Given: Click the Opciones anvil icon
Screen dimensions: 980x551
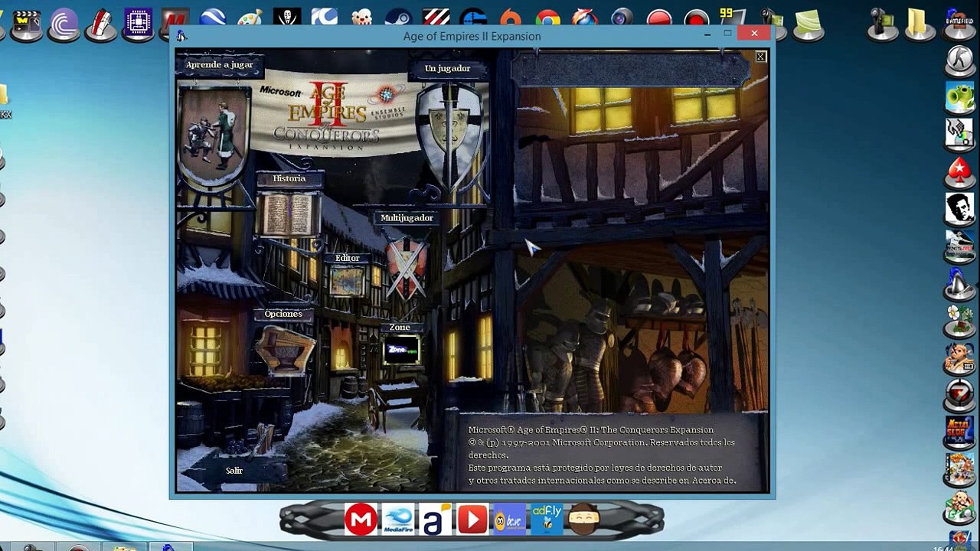Looking at the screenshot, I should 285,349.
